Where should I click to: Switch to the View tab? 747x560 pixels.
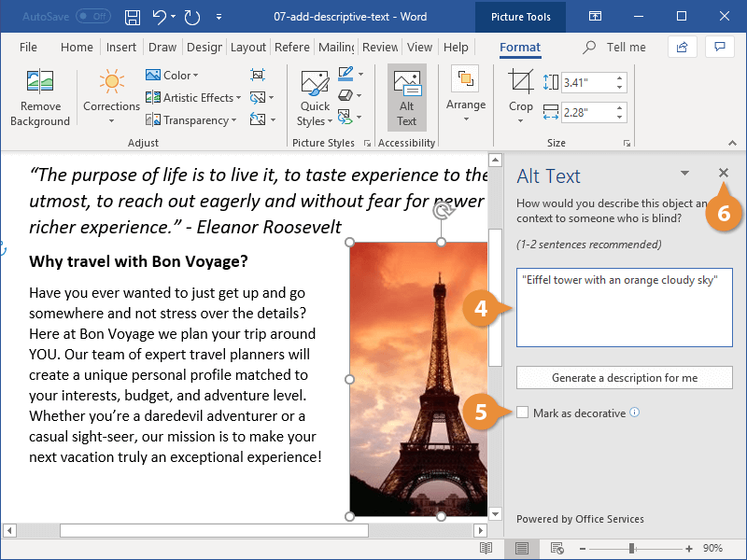tap(419, 48)
